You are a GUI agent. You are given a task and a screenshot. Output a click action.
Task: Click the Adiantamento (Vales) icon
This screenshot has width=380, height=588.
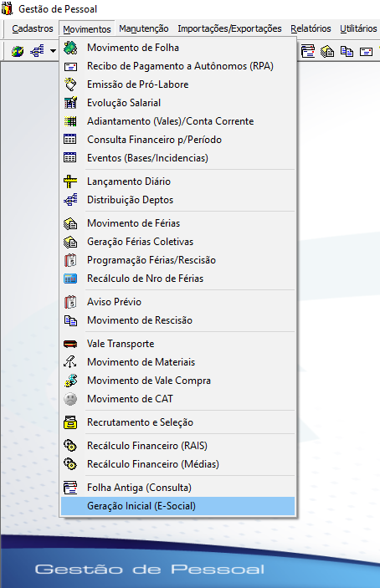(x=70, y=121)
